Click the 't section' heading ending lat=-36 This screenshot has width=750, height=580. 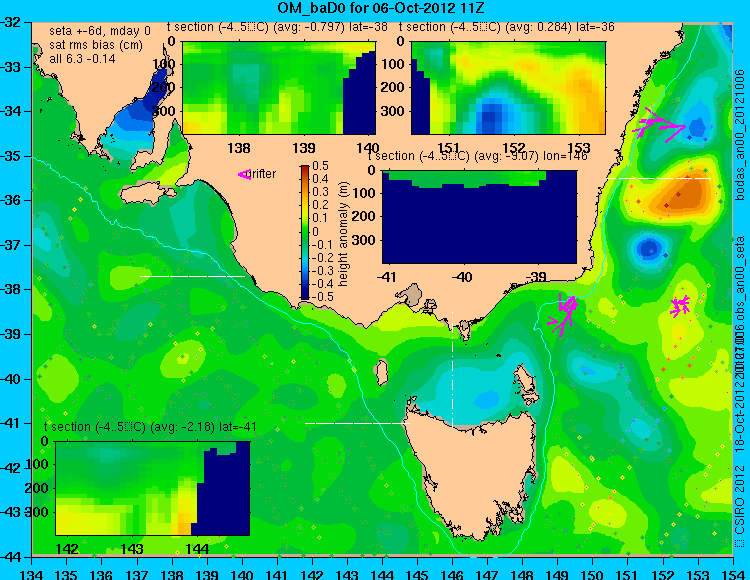coord(507,27)
